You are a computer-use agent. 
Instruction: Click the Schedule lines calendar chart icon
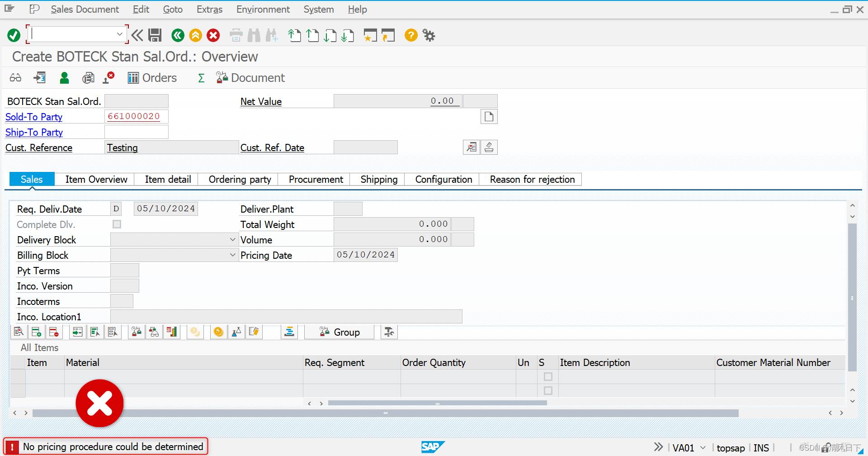172,332
